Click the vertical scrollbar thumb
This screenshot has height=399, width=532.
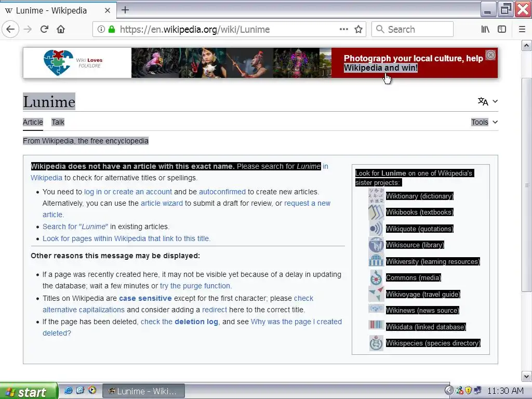526,185
